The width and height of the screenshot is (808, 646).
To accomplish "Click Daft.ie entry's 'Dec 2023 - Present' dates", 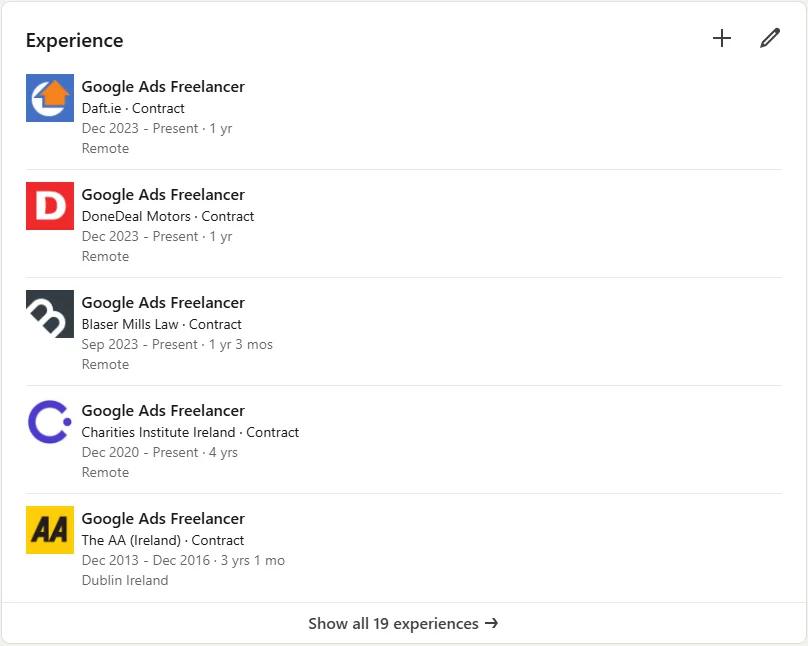I will (157, 128).
